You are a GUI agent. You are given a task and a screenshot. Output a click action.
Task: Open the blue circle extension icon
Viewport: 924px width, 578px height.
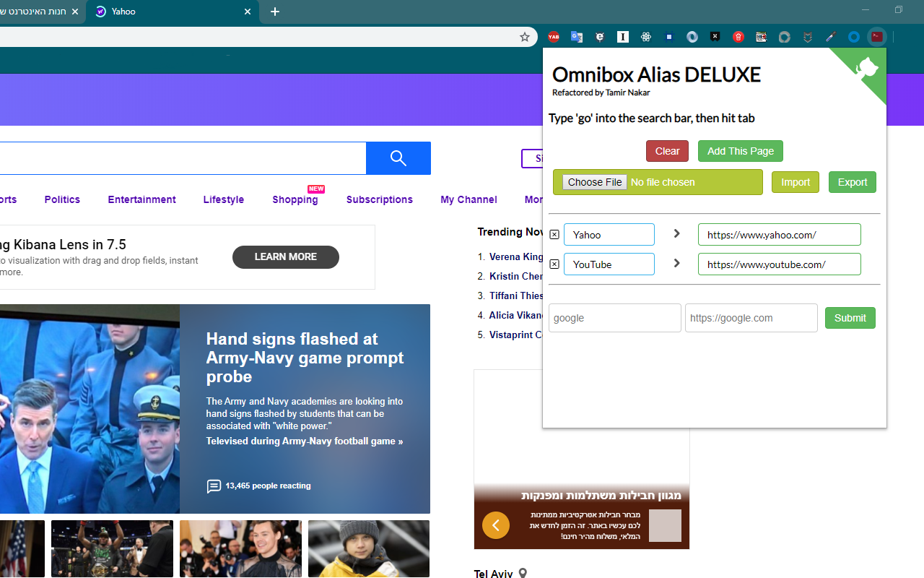point(853,36)
